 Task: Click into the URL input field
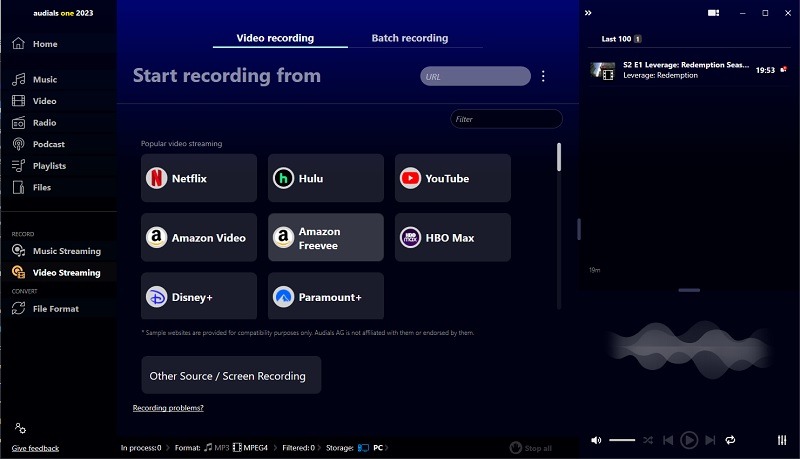coord(475,76)
